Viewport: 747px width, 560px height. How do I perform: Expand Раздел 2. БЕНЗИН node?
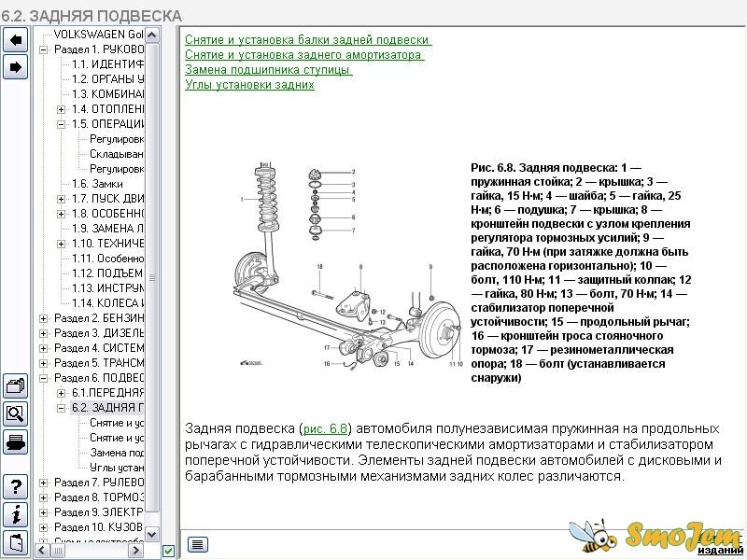click(x=43, y=318)
